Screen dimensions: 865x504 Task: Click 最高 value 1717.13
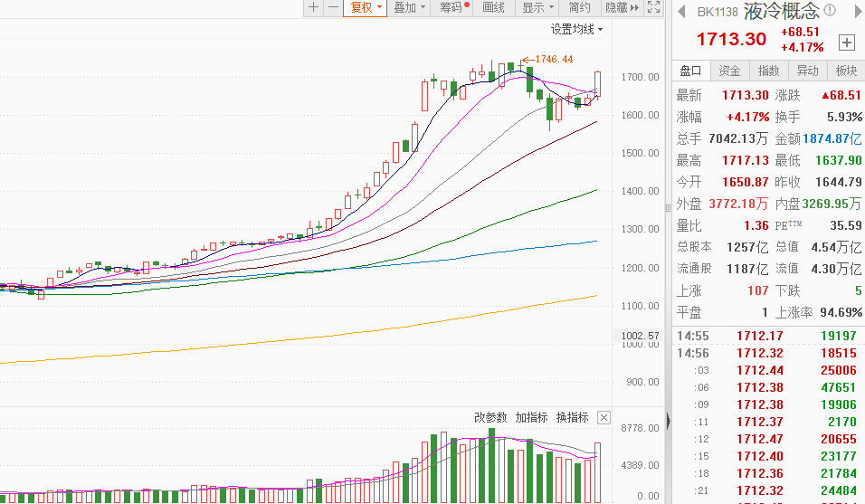(746, 160)
